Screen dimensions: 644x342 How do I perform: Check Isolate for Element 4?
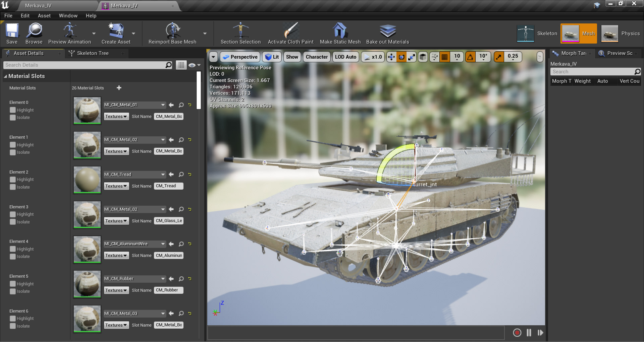pyautogui.click(x=13, y=257)
